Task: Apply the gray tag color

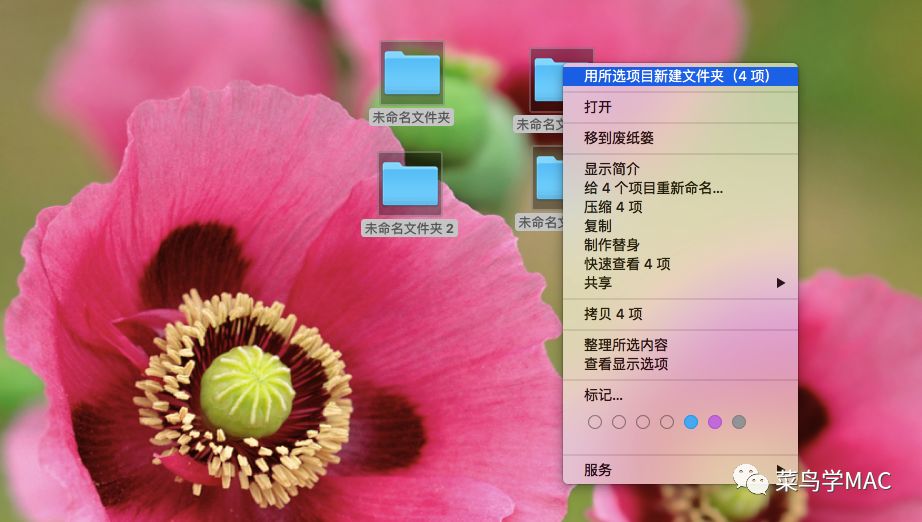Action: tap(739, 421)
